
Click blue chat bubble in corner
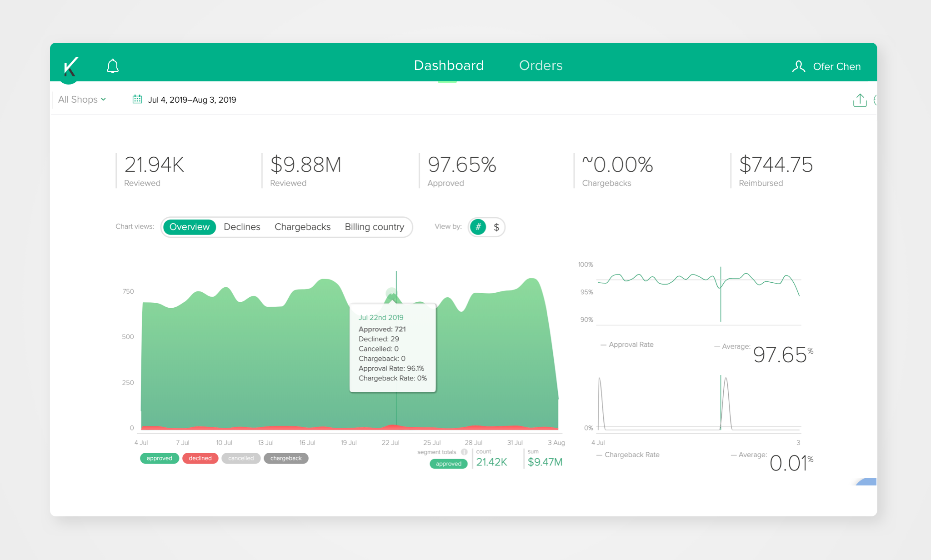click(868, 482)
